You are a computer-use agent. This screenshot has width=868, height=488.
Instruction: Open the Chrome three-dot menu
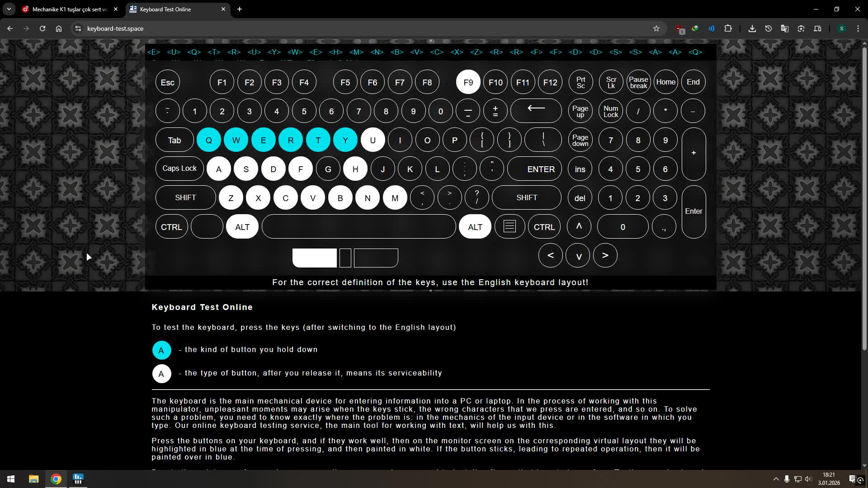point(858,28)
